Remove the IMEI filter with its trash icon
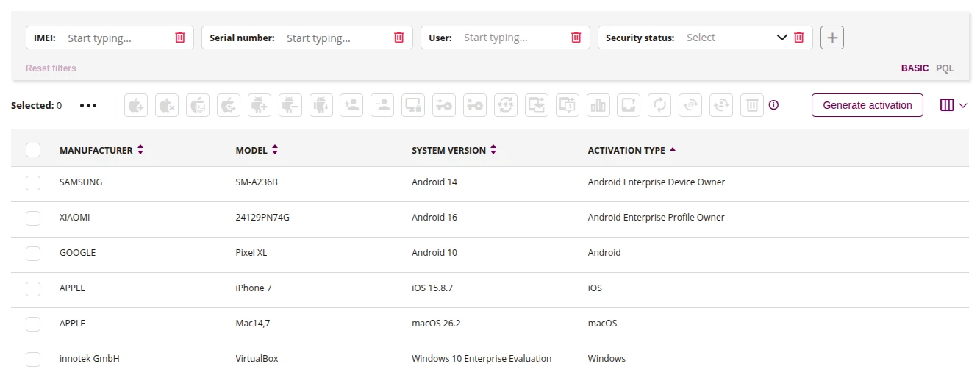980x389 pixels. (180, 38)
